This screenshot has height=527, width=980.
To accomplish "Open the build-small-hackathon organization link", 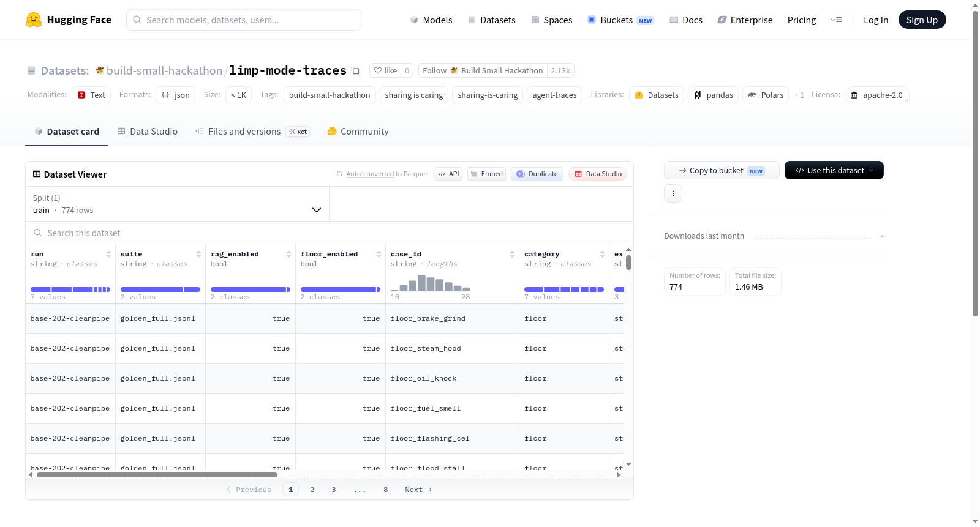I will click(164, 70).
